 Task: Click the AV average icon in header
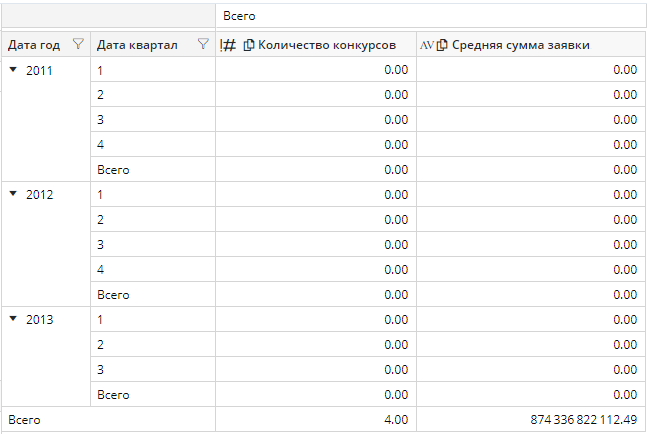click(x=427, y=45)
